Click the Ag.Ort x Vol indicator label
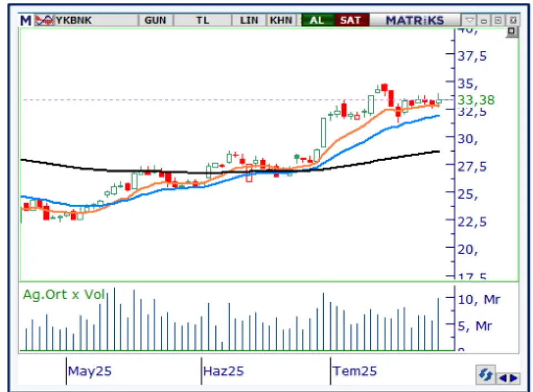Image resolution: width=533 pixels, height=392 pixels. tap(63, 294)
